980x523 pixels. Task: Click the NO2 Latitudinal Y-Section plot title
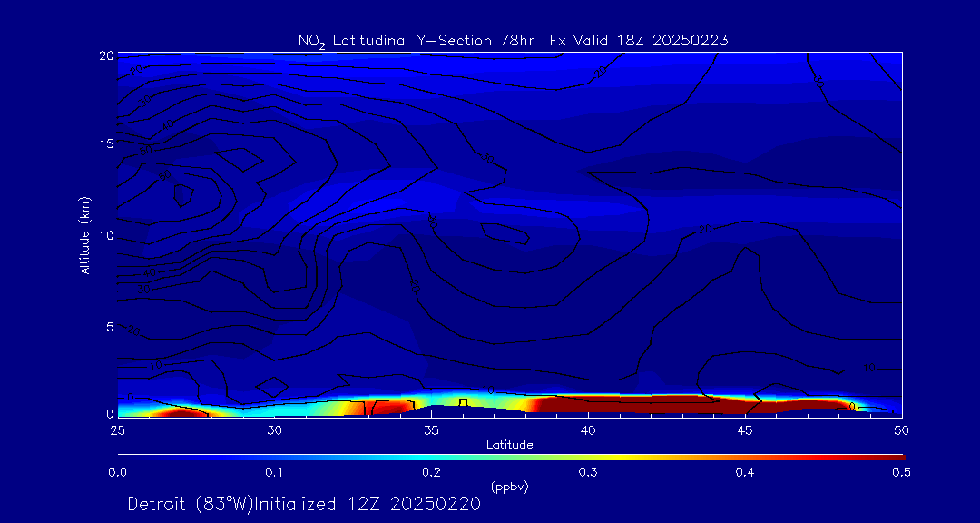[x=513, y=40]
